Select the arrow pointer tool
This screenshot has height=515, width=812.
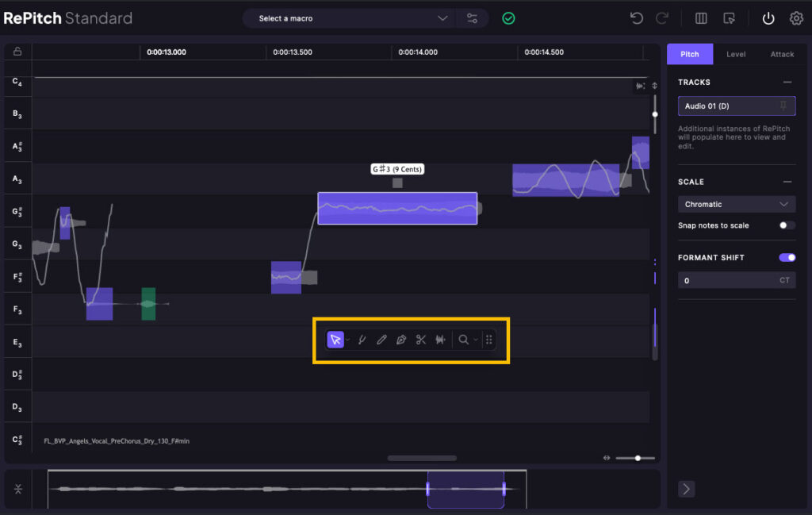point(335,340)
